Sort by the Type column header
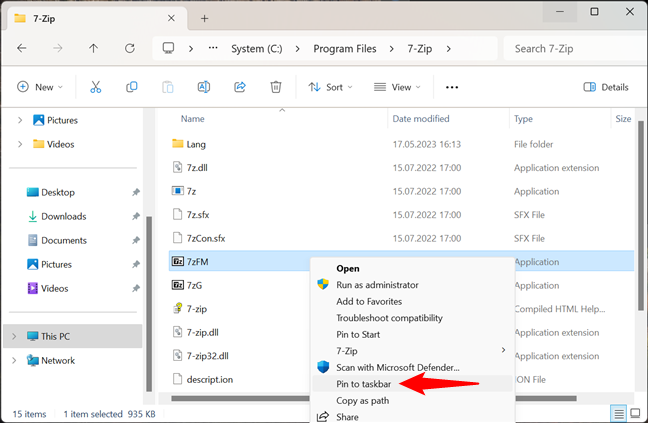This screenshot has width=648, height=423. pyautogui.click(x=523, y=119)
